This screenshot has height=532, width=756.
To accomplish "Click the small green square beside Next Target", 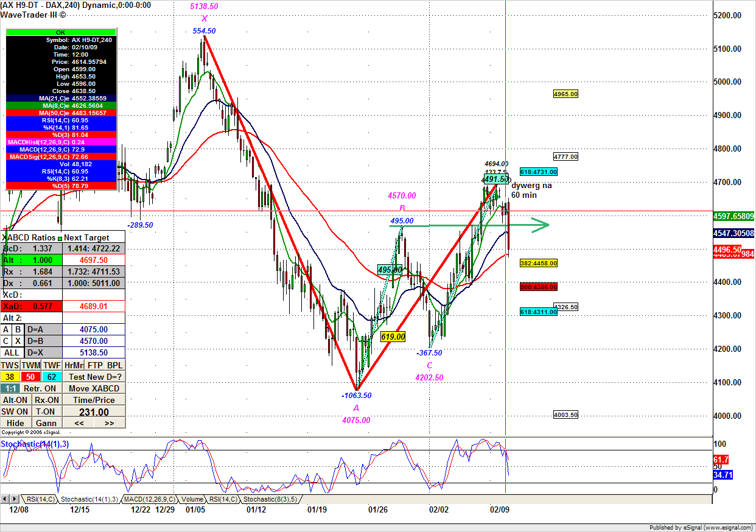I will click(x=60, y=238).
